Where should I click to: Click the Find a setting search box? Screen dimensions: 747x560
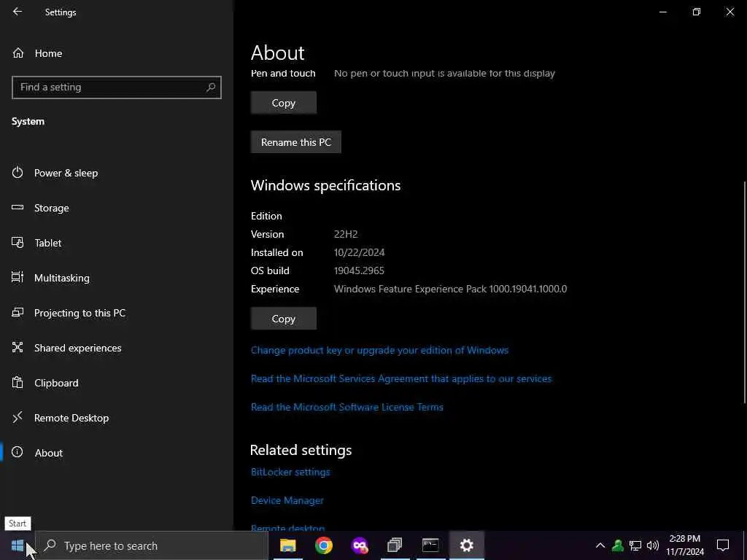[116, 87]
